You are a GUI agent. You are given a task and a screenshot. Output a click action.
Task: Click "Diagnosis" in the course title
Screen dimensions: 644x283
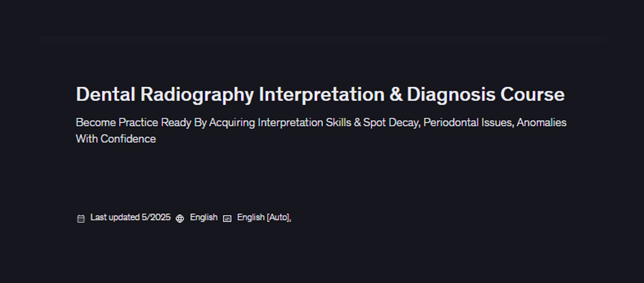point(451,94)
